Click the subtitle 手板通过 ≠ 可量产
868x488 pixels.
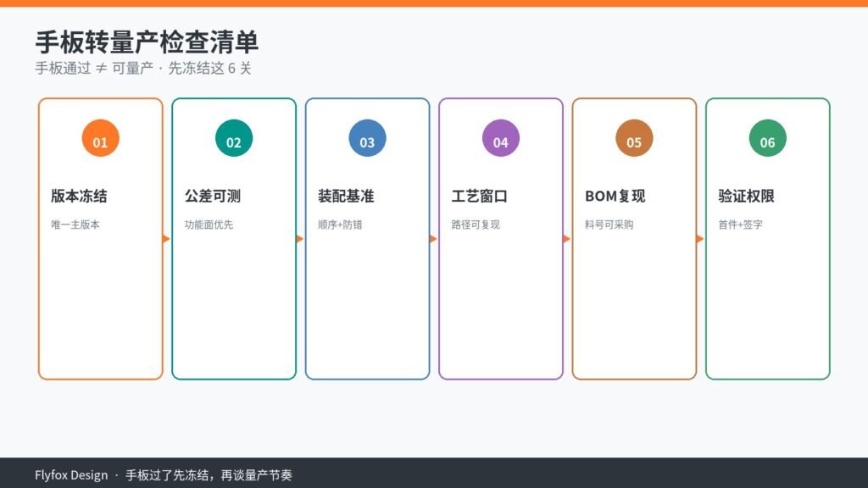click(x=94, y=68)
